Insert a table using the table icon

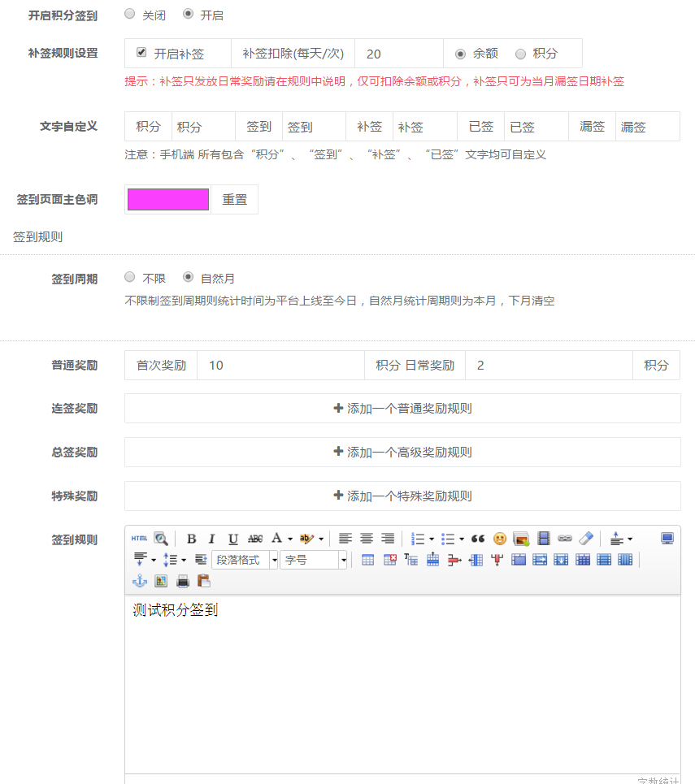tap(366, 561)
